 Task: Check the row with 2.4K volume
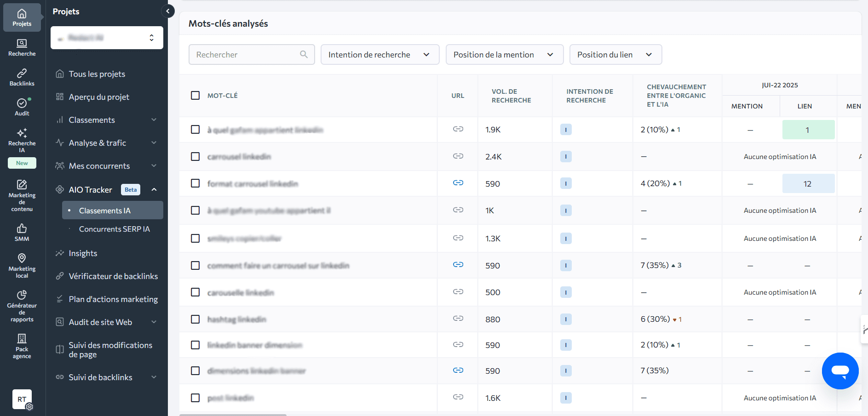click(x=195, y=157)
